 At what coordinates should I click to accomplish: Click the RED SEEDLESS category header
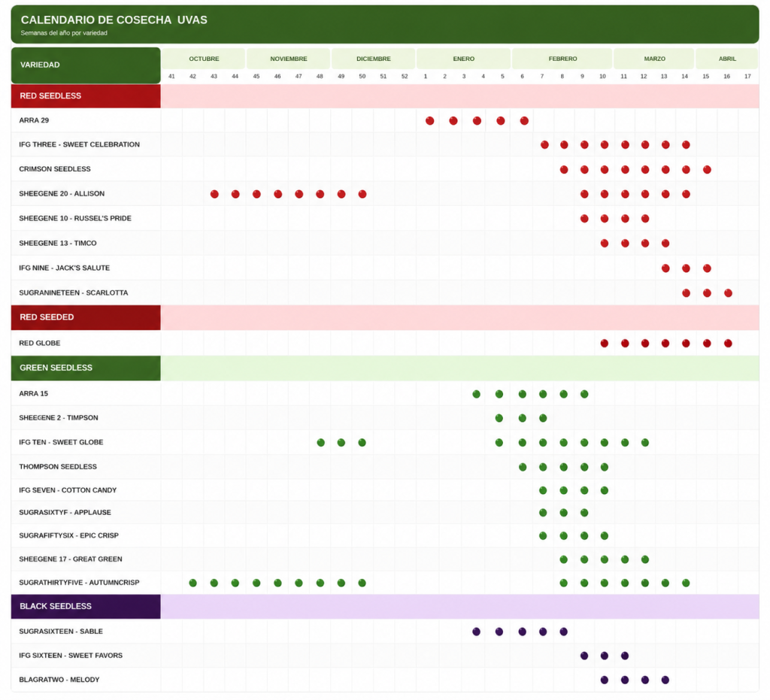pyautogui.click(x=86, y=95)
